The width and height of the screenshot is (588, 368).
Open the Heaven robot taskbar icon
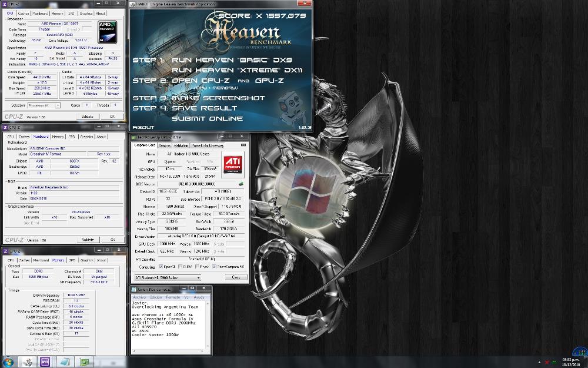click(28, 362)
